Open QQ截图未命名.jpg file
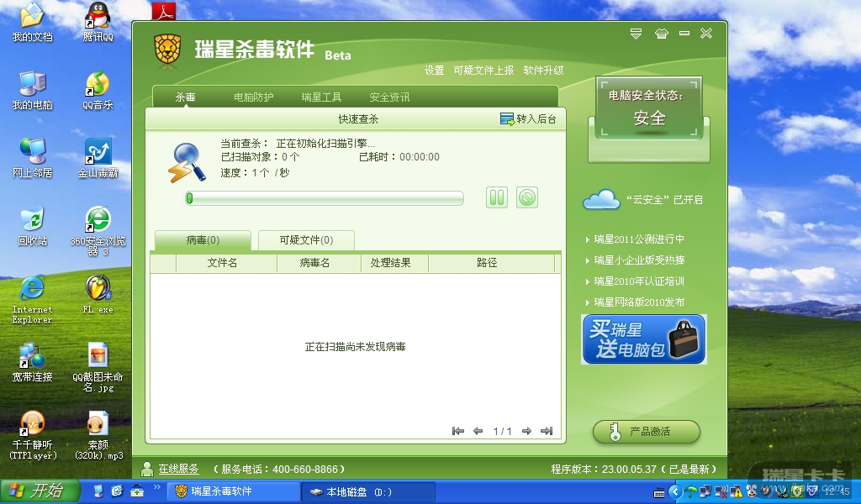The width and height of the screenshot is (861, 504). point(98,367)
